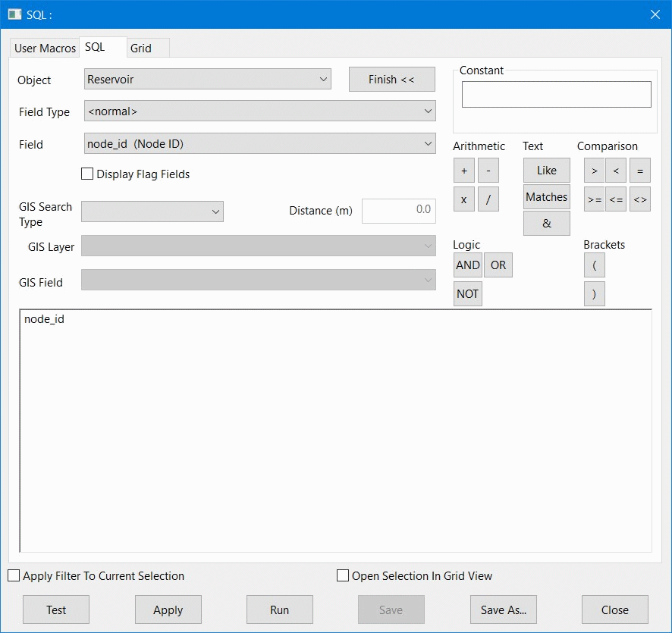Screen dimensions: 672x633
Task: Click the Finish << button
Action: pyautogui.click(x=391, y=79)
